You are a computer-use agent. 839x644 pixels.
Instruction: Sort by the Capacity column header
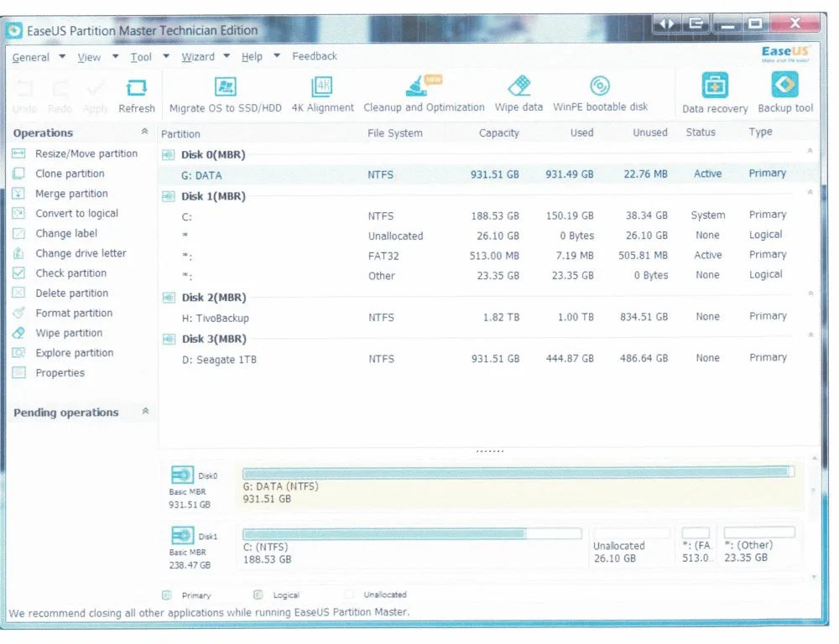pyautogui.click(x=498, y=133)
